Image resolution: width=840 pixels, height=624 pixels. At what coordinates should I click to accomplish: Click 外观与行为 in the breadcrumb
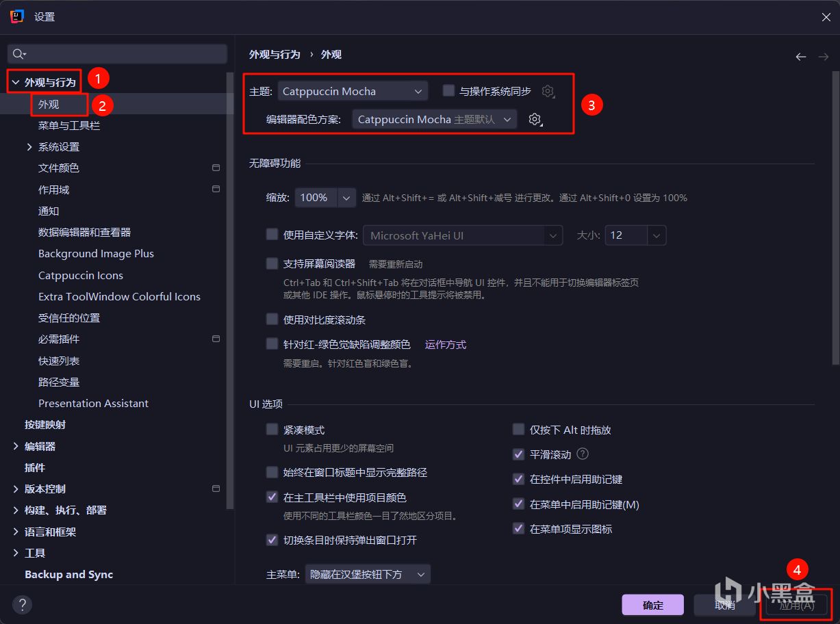pos(275,54)
